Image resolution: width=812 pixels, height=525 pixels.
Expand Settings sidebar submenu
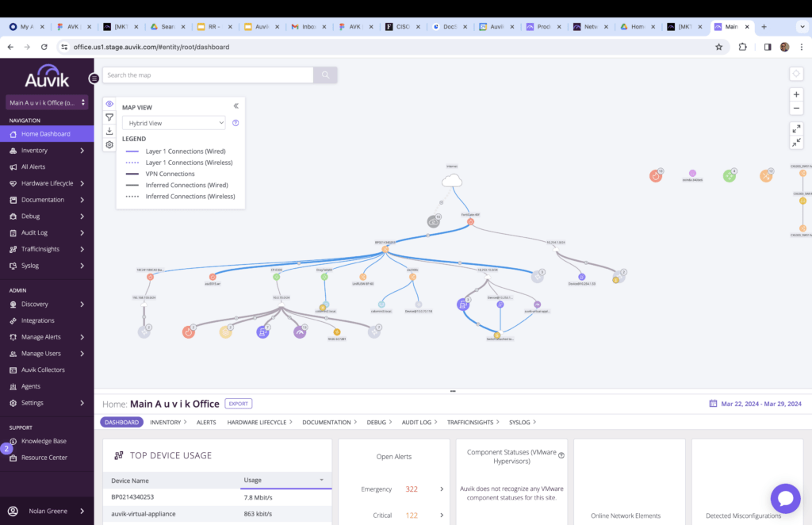tap(82, 403)
